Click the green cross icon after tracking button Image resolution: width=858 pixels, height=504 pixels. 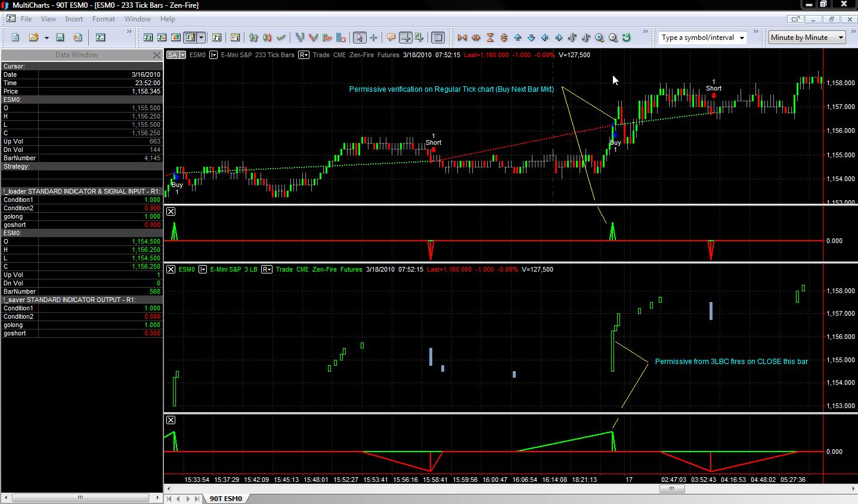coord(419,38)
